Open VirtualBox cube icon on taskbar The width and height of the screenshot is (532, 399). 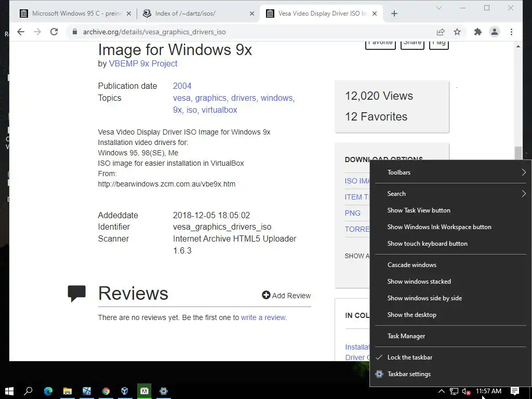[x=125, y=391]
